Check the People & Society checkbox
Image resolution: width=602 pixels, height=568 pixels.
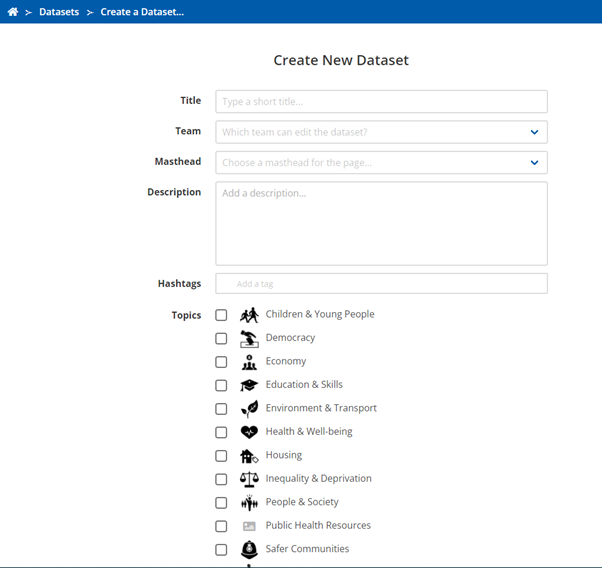[221, 502]
